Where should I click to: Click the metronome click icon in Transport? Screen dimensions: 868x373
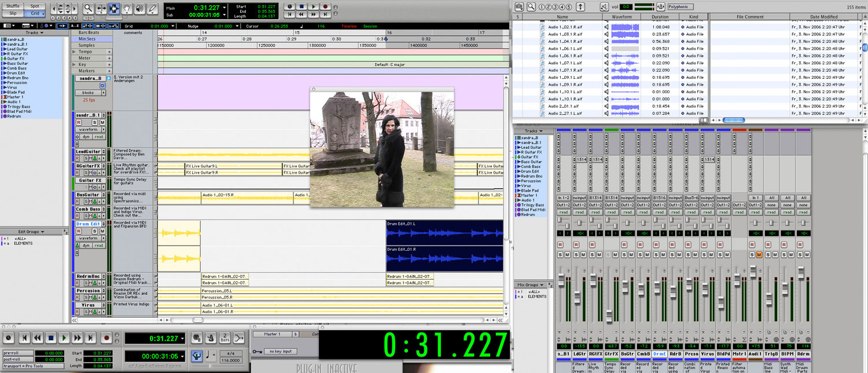point(211,338)
